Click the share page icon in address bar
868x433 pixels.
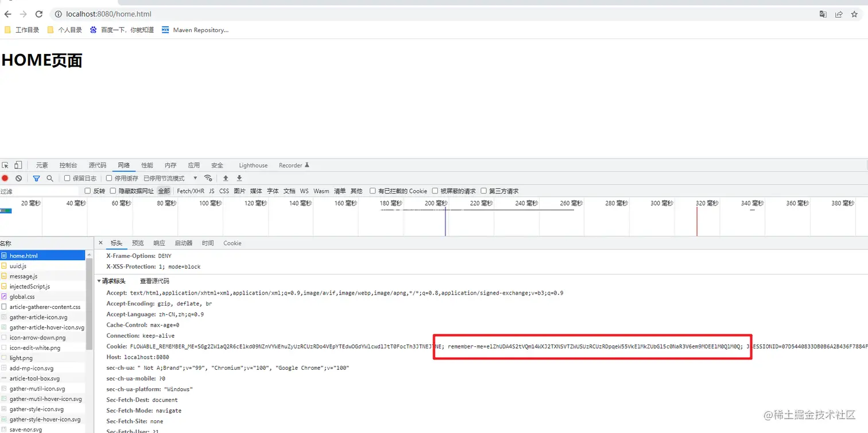click(839, 14)
